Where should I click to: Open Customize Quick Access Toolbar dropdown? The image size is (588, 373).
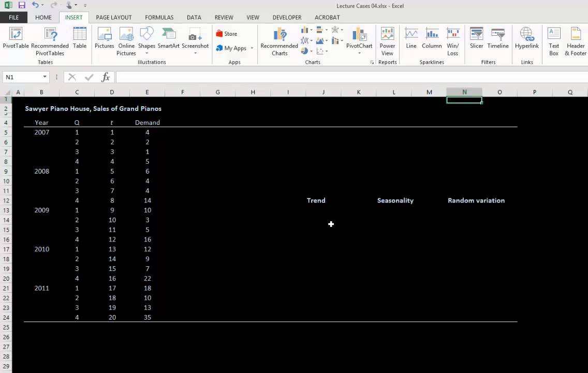[85, 5]
